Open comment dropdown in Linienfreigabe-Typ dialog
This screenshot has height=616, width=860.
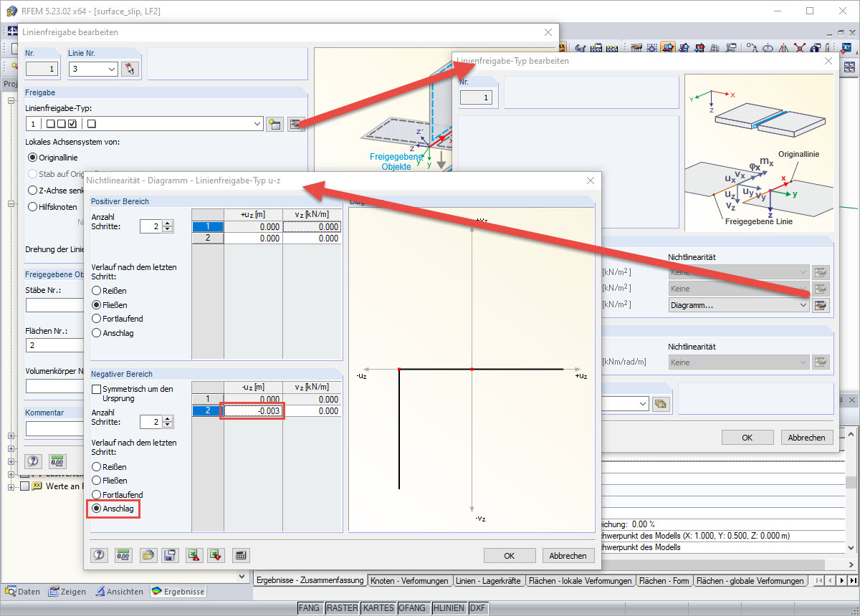click(643, 404)
